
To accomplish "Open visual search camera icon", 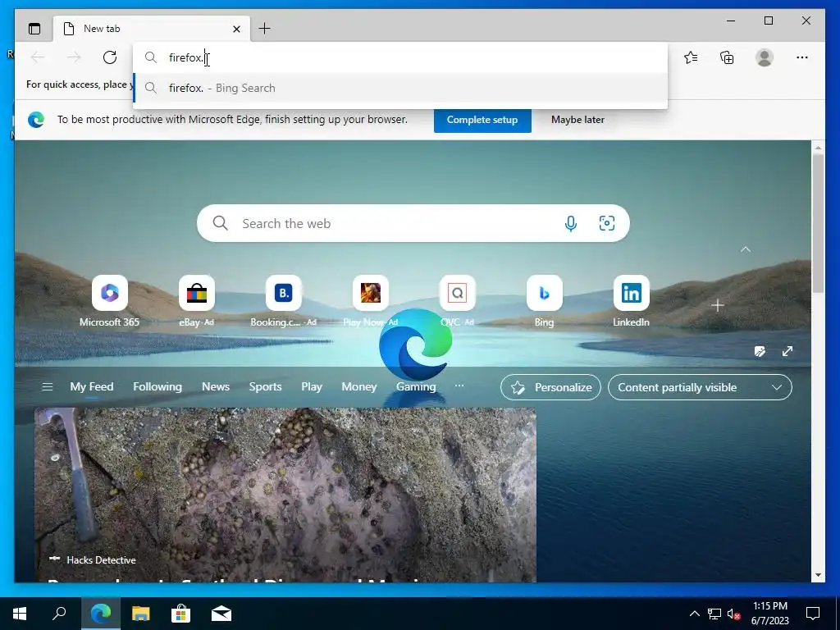I will click(x=606, y=223).
